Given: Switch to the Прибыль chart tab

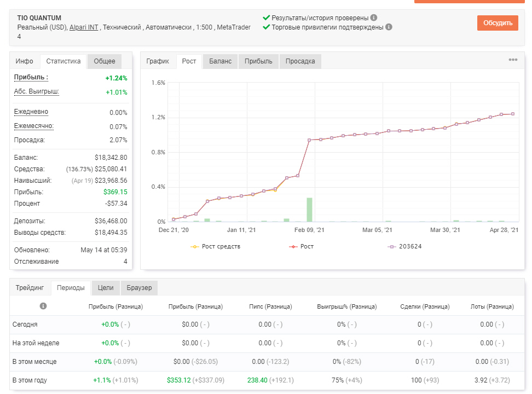Looking at the screenshot, I should (258, 61).
